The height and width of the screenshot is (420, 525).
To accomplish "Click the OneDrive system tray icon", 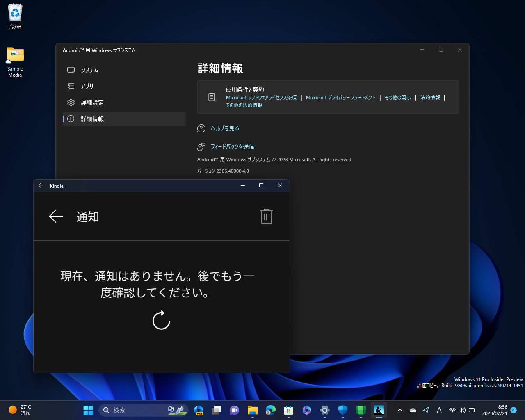I will tap(413, 410).
